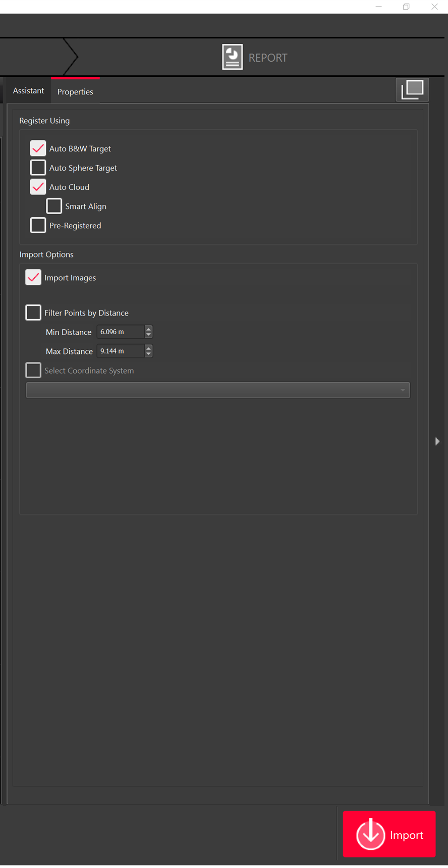Viewport: 448px width, 868px height.
Task: Enable Filter Points by Distance
Action: (x=33, y=313)
